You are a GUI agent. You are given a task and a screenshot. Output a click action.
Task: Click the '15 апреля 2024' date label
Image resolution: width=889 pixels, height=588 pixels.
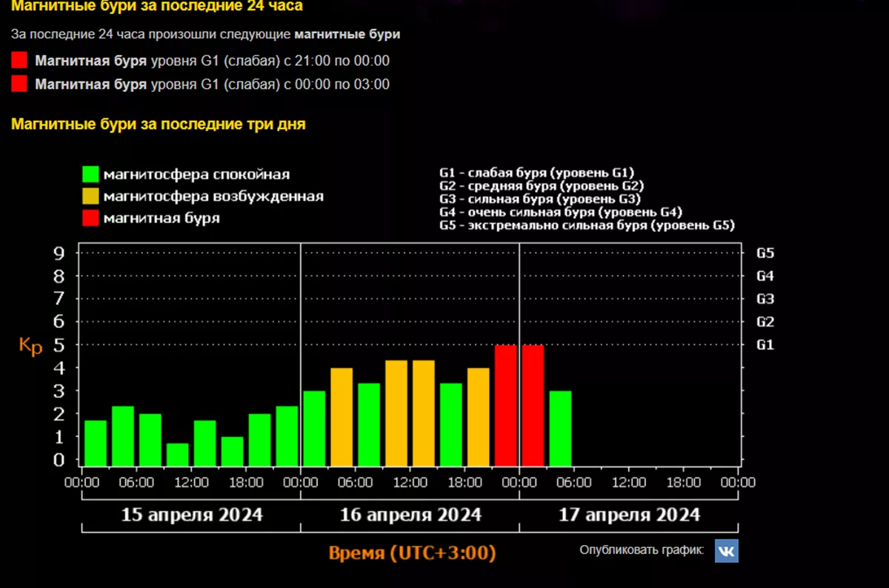click(191, 514)
